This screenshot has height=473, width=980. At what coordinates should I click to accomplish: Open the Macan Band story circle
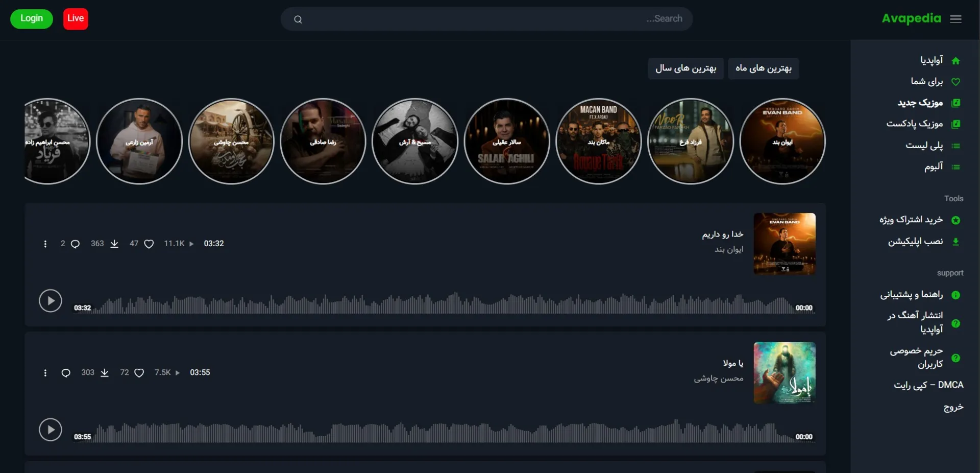(x=598, y=141)
